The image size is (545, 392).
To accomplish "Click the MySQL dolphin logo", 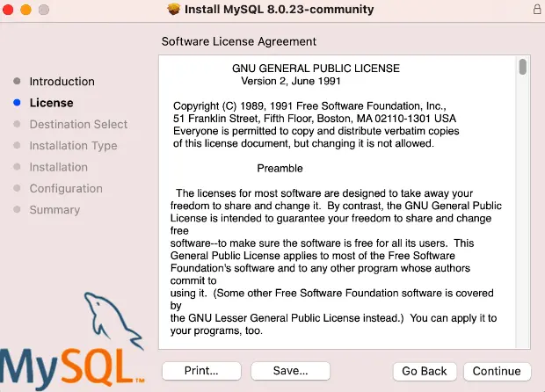I will click(114, 321).
